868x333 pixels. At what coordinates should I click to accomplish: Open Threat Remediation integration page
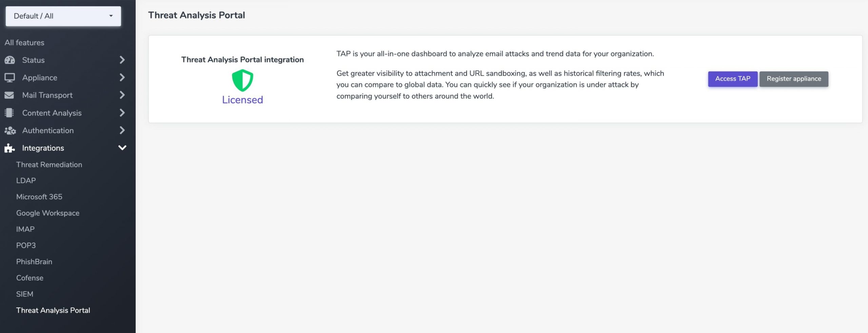coord(49,165)
